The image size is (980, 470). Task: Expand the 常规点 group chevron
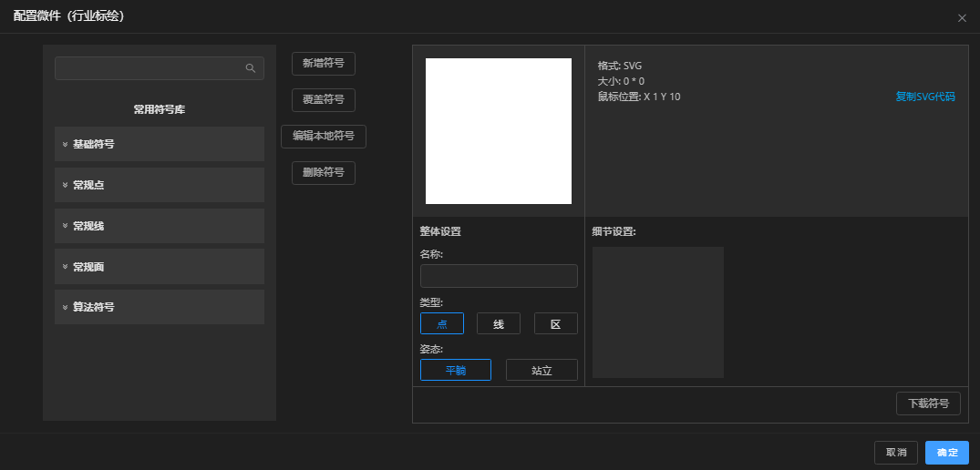pos(65,185)
